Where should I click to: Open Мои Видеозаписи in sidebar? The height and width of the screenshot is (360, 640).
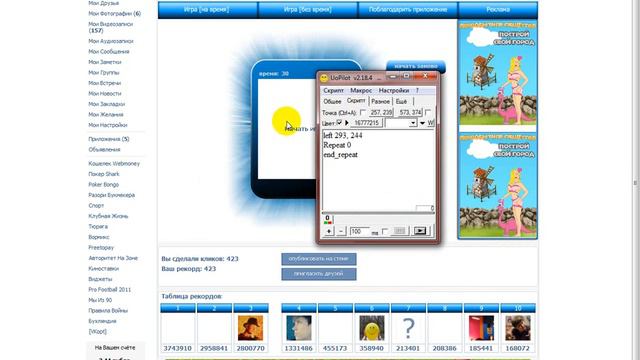(111, 27)
